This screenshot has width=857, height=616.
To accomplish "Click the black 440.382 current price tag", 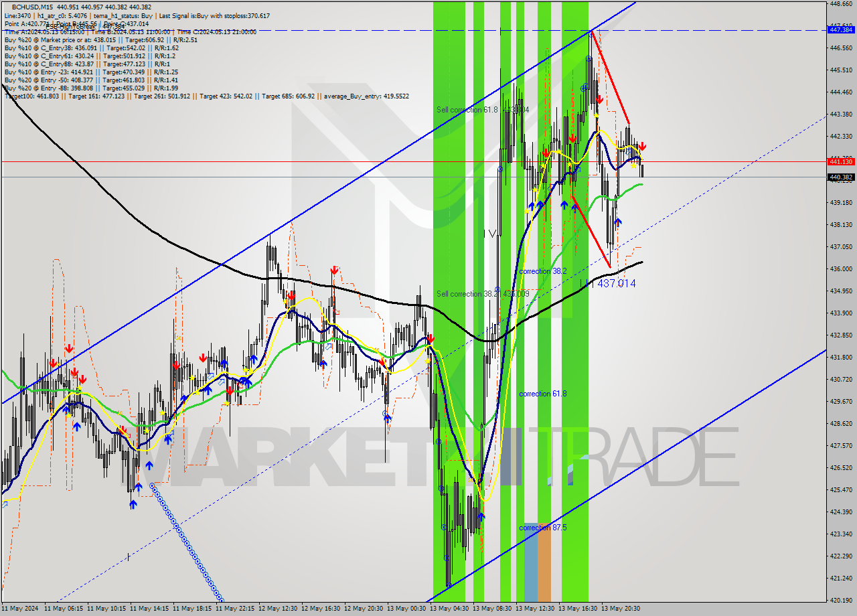I will coord(841,177).
